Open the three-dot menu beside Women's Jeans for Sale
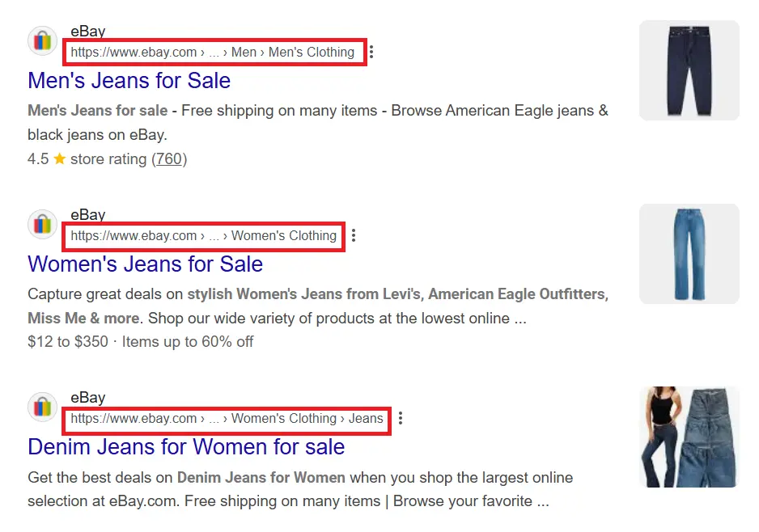This screenshot has height=532, width=759. [354, 234]
